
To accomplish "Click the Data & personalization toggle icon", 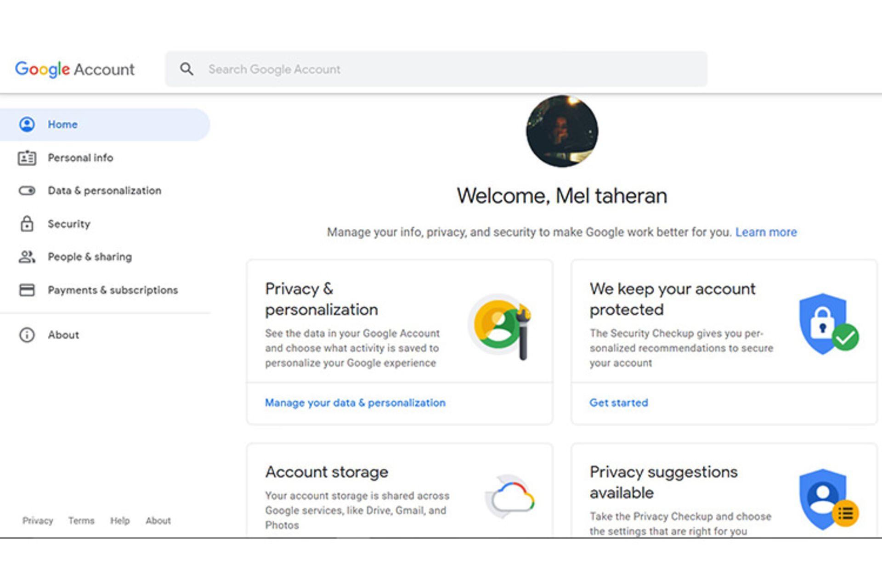I will coord(27,191).
